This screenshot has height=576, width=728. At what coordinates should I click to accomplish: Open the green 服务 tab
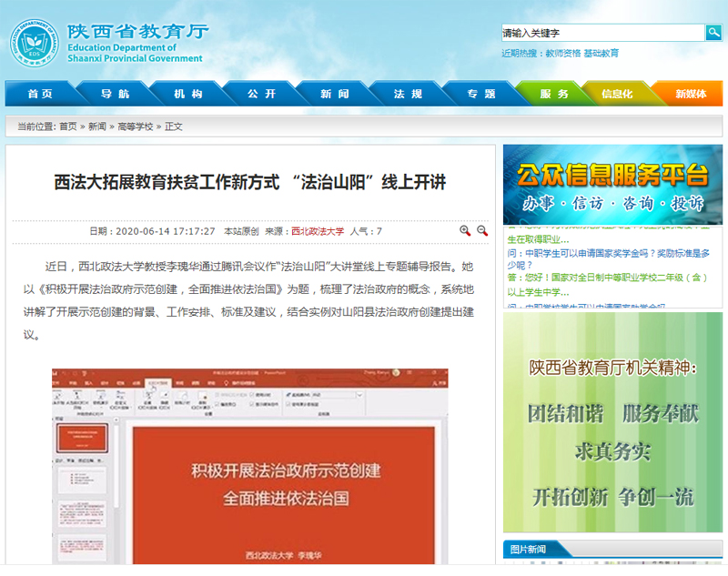[553, 94]
